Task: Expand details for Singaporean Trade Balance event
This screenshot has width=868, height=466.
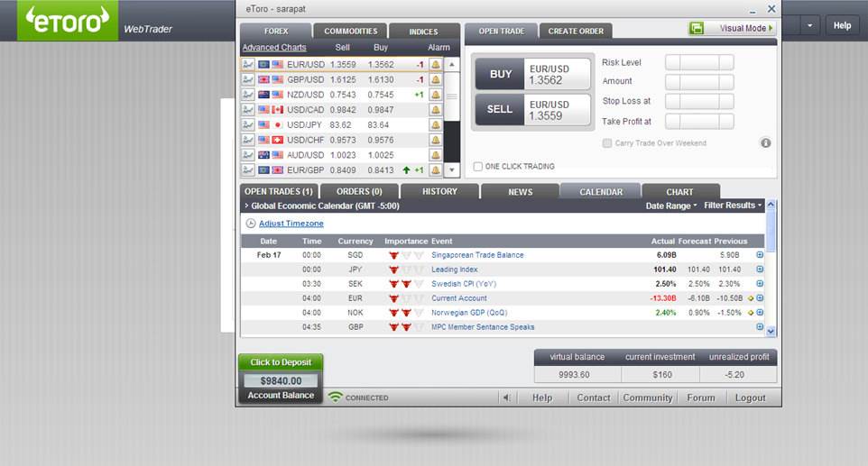Action: (760, 255)
